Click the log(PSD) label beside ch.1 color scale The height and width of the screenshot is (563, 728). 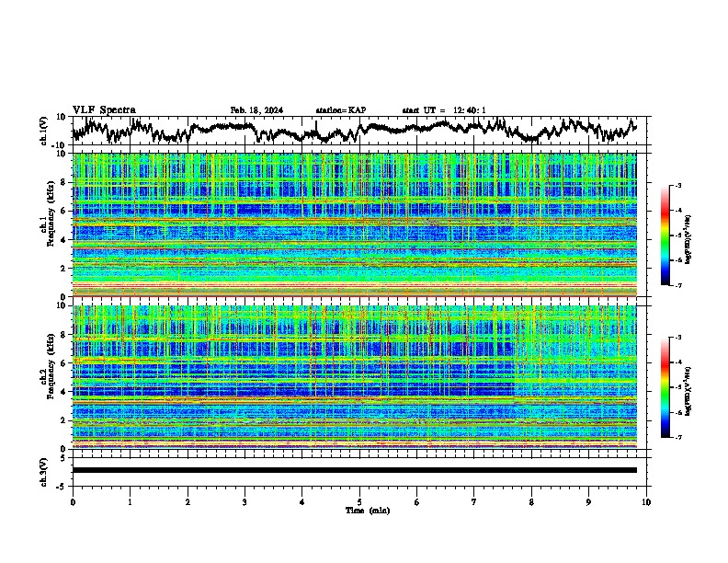click(688, 239)
